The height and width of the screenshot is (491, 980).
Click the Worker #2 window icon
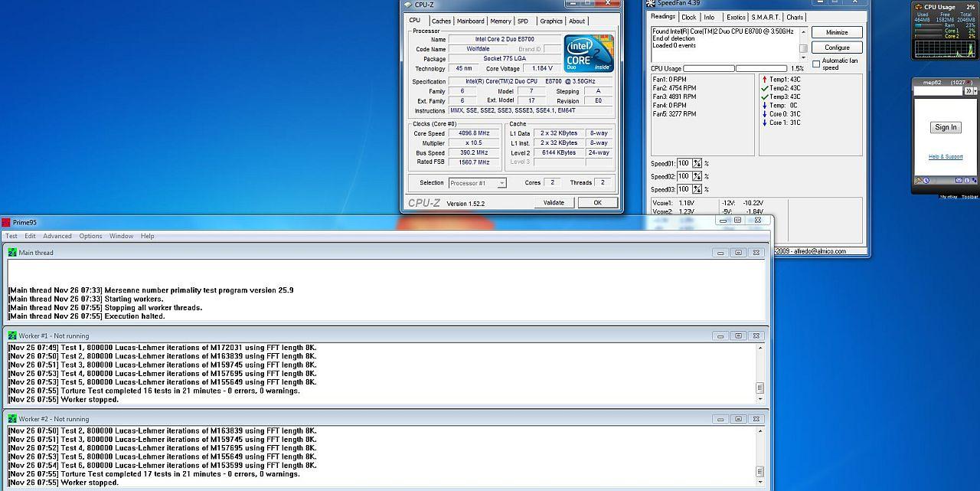point(12,419)
